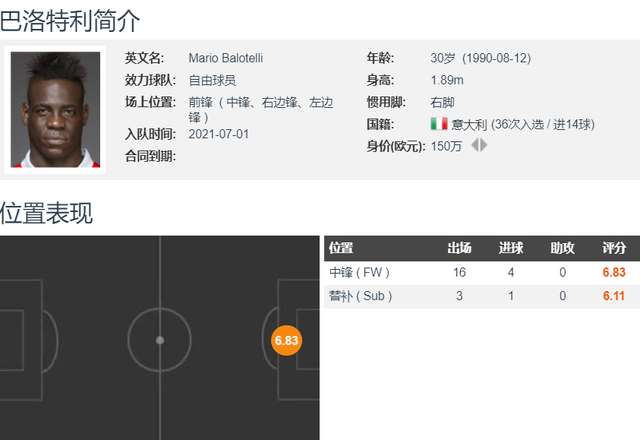Sort table by 进球 column header
The width and height of the screenshot is (640, 440).
pyautogui.click(x=511, y=248)
